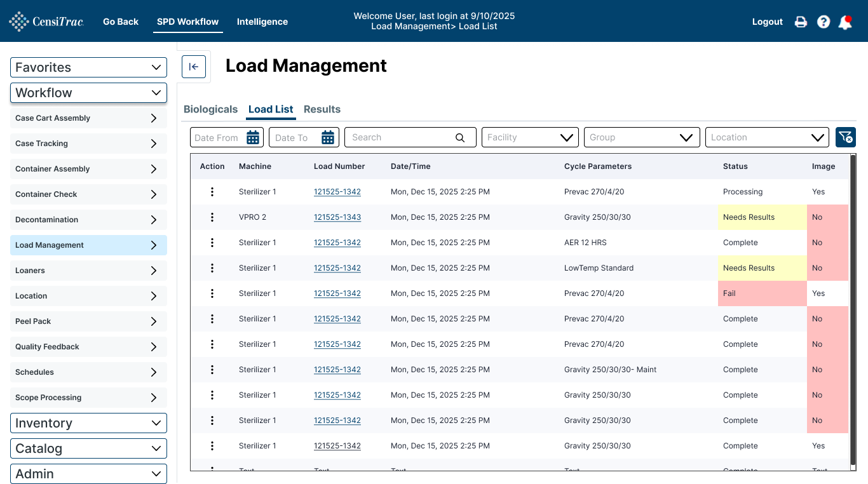Open action menu for the VPRO 2 row
The height and width of the screenshot is (484, 868).
tap(212, 217)
